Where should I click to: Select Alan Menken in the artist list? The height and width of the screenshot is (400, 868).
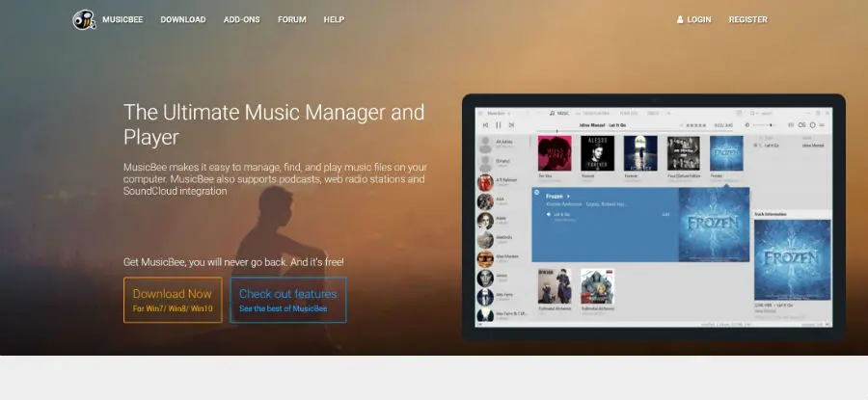click(x=502, y=258)
